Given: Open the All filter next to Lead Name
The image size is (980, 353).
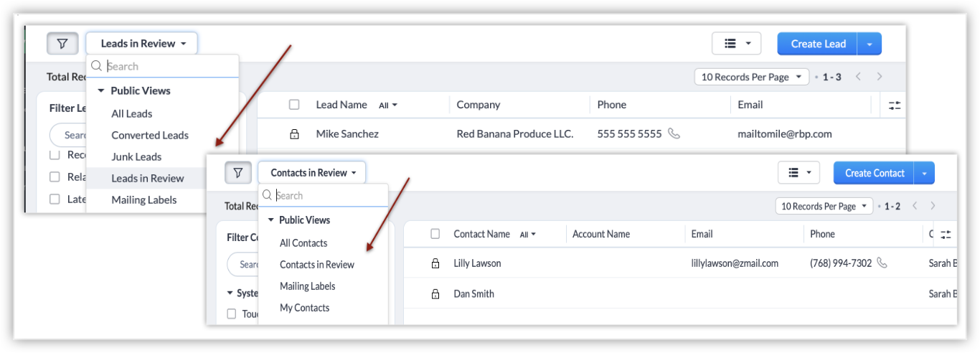Looking at the screenshot, I should pyautogui.click(x=388, y=105).
